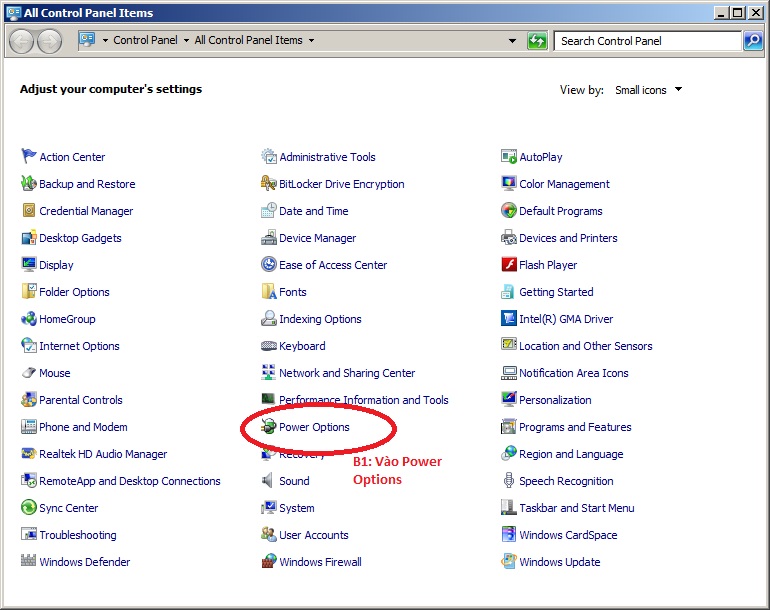The height and width of the screenshot is (610, 770).
Task: Open RemoteApp and Desktop Connections link
Action: click(130, 481)
